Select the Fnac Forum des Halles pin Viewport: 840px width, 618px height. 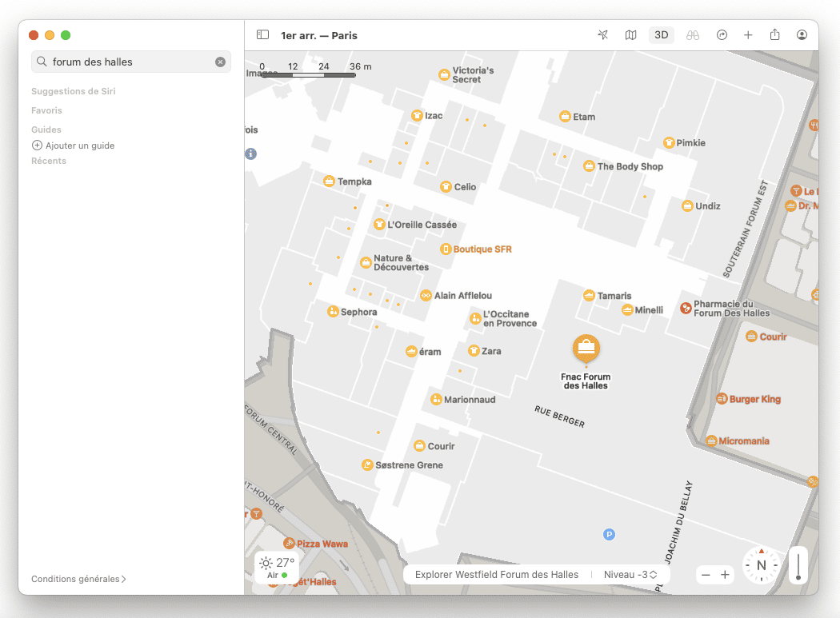tap(586, 349)
